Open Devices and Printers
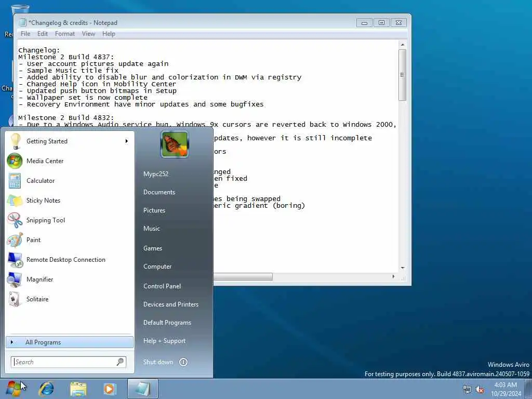The height and width of the screenshot is (399, 532). pos(170,304)
